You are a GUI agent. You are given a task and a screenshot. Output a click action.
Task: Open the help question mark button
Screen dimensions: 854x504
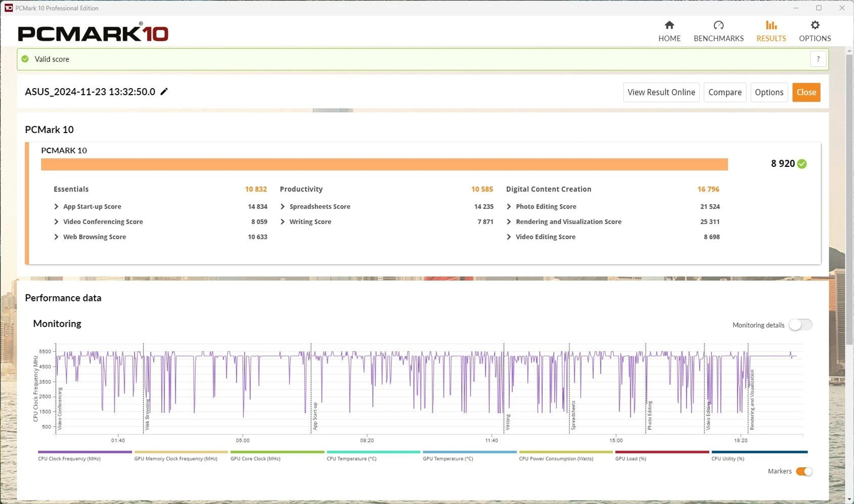point(818,59)
